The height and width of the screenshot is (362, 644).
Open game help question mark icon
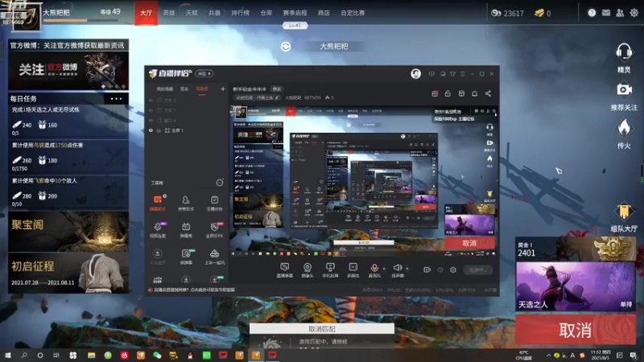(592, 13)
